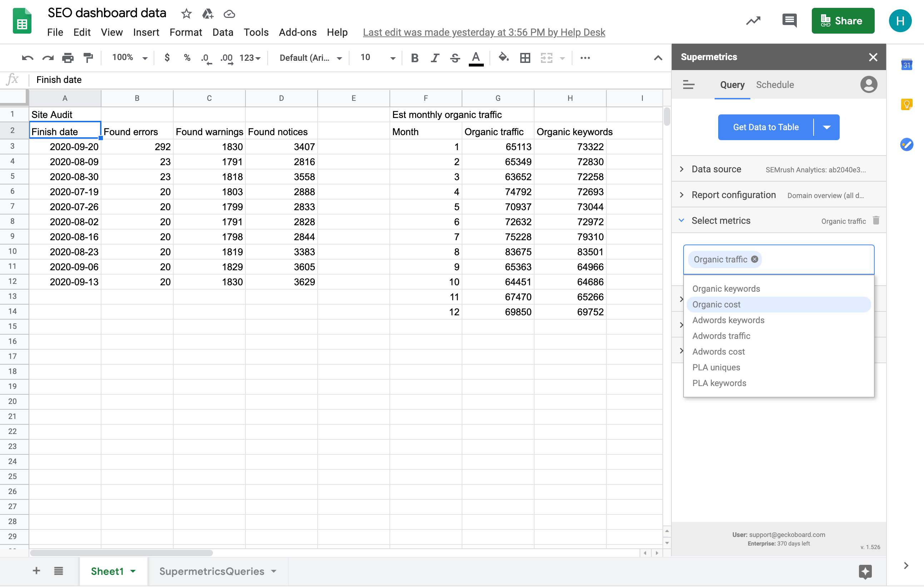Decrease decimal places icon
The width and height of the screenshot is (924, 587).
[x=206, y=58]
